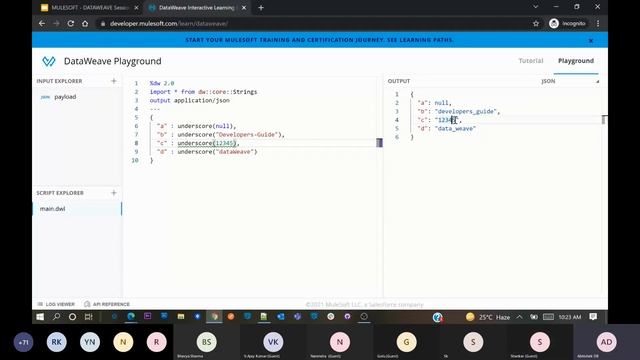Click the "a": null output line
Image resolution: width=640 pixels, height=360 pixels.
click(434, 103)
